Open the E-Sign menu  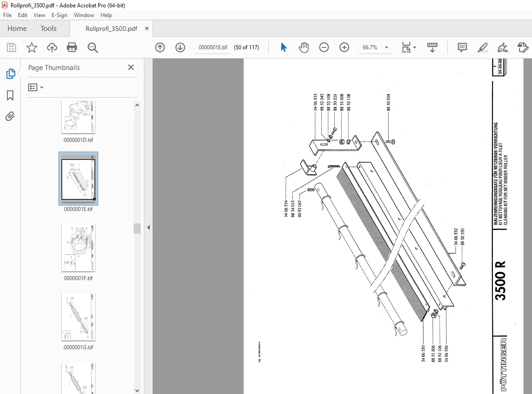click(x=59, y=15)
